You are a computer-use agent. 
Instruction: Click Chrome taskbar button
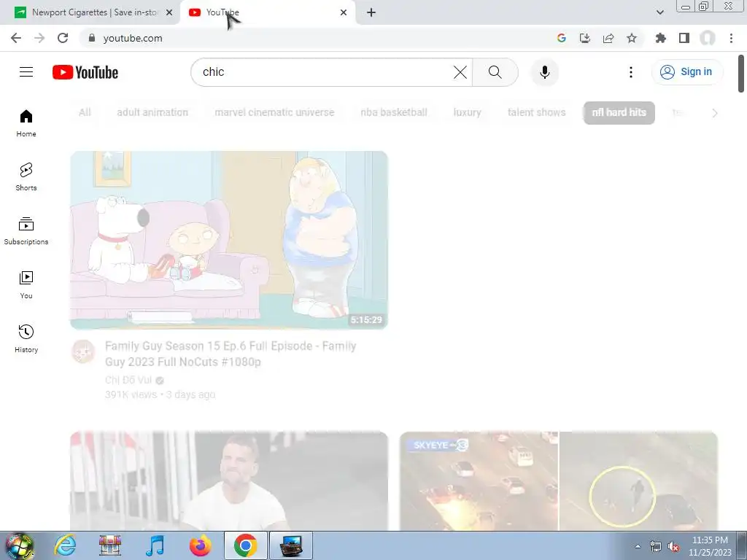coord(245,545)
